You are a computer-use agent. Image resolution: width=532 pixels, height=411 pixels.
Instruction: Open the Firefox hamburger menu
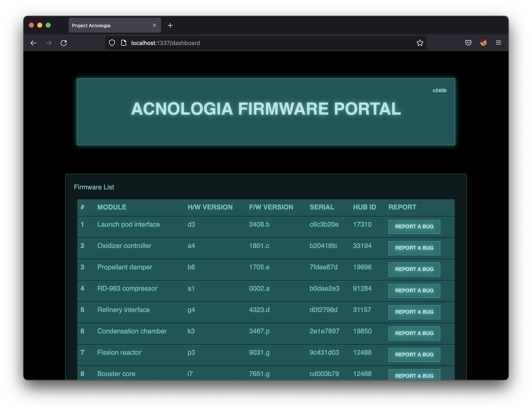pyautogui.click(x=498, y=43)
